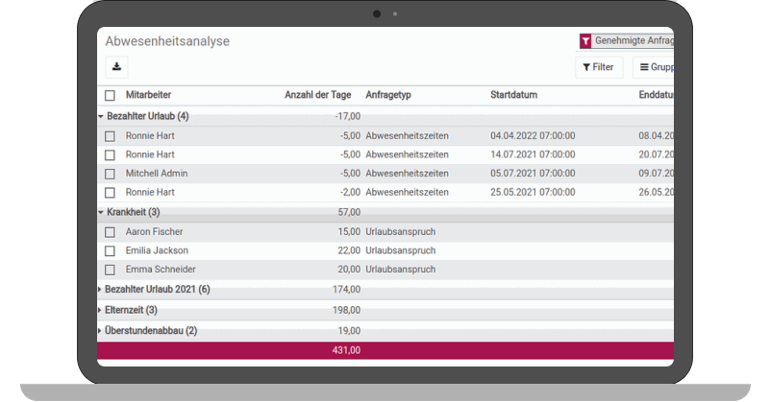770x402 pixels.
Task: Click start date 05.07.2021 07:00:00
Action: [x=533, y=173]
